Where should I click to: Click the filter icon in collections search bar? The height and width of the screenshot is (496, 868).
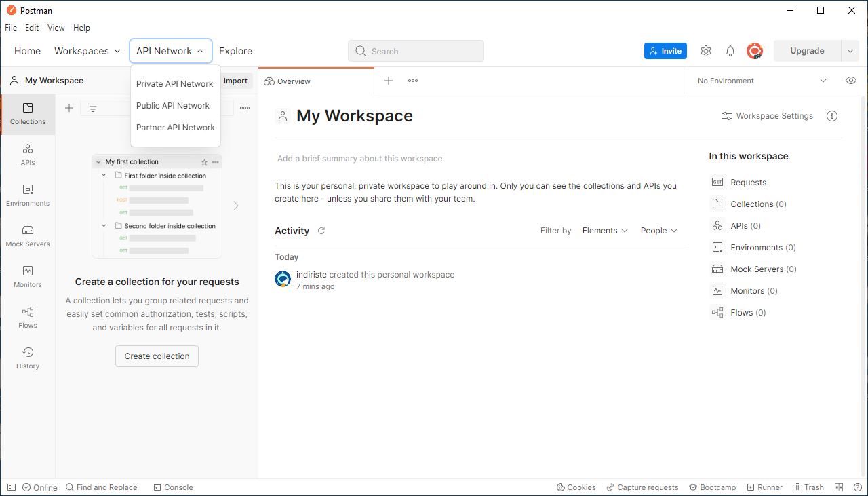tap(93, 108)
